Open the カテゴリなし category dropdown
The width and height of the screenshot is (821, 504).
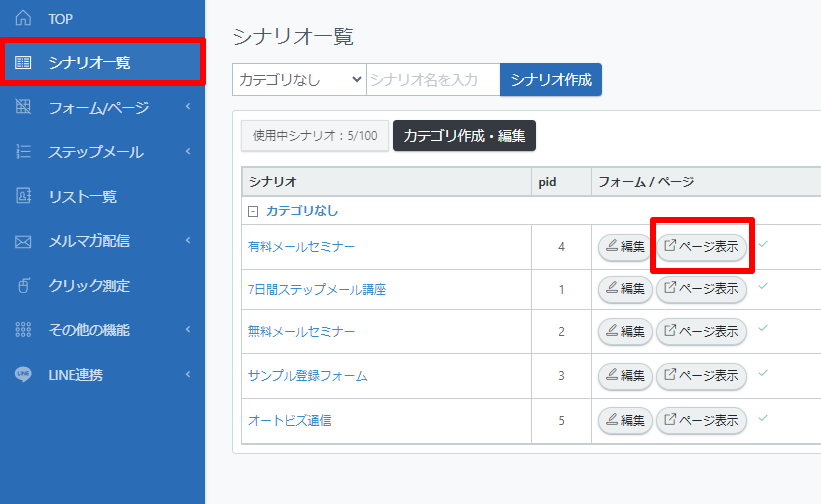tap(299, 79)
